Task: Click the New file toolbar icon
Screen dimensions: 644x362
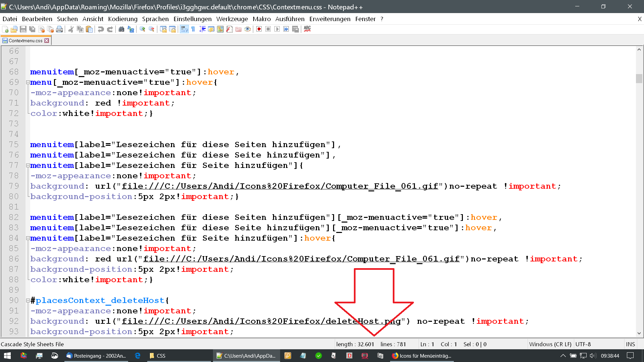Action: point(5,29)
